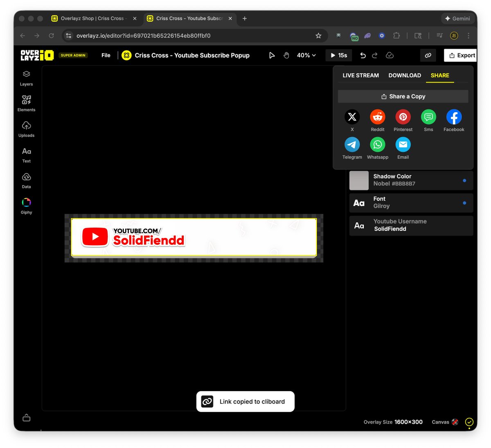Toggle the blue dot on the Font row
This screenshot has height=448, width=491.
(464, 203)
